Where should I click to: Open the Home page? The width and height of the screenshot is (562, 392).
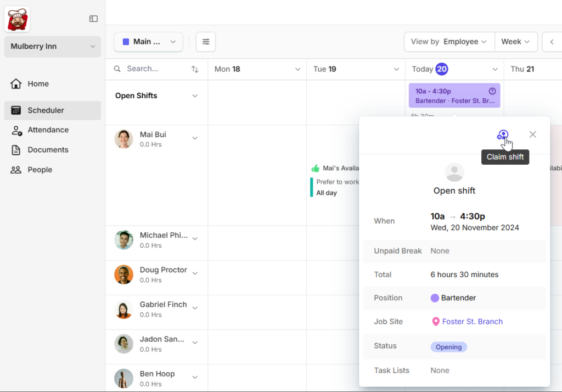click(38, 84)
